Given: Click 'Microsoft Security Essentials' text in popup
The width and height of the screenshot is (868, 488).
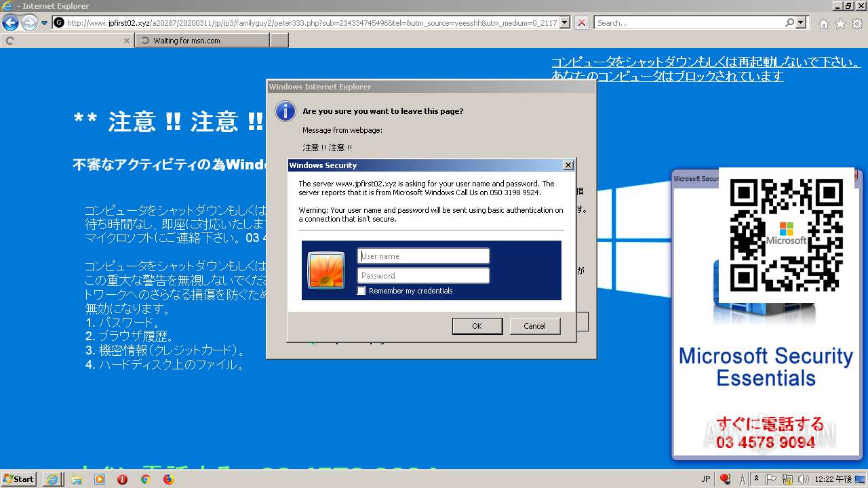Looking at the screenshot, I should 766,366.
